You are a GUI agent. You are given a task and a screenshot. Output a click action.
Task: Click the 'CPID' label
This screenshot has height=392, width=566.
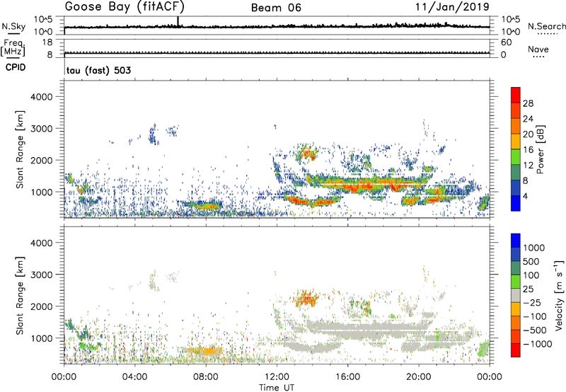pyautogui.click(x=16, y=67)
